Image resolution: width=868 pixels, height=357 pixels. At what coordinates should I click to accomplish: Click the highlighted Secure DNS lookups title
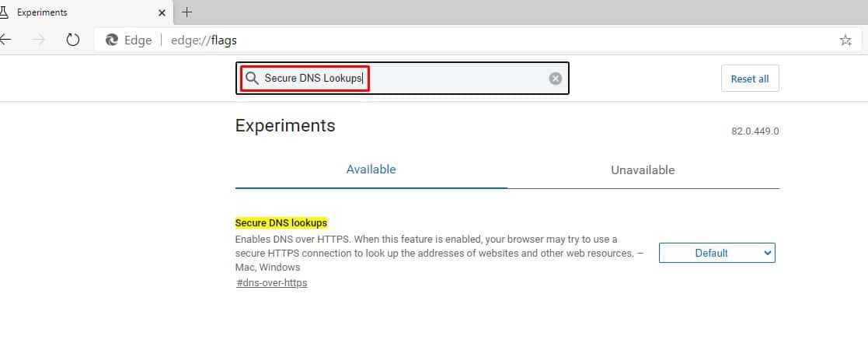(281, 223)
